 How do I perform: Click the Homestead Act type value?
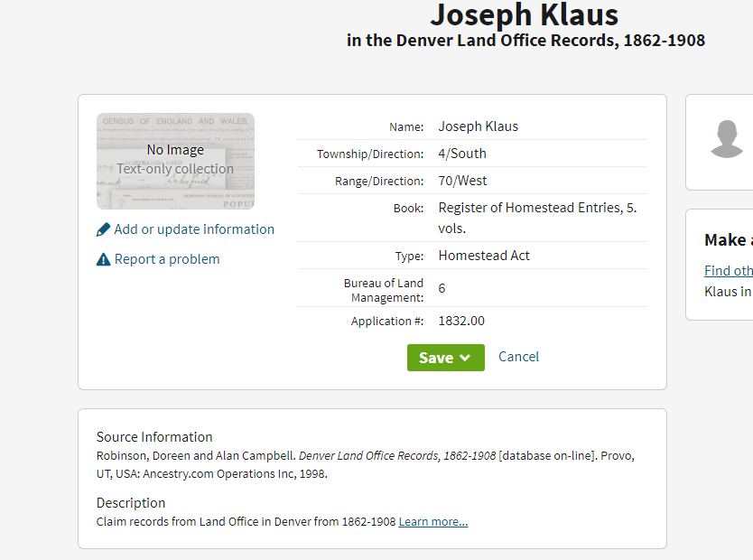[484, 256]
